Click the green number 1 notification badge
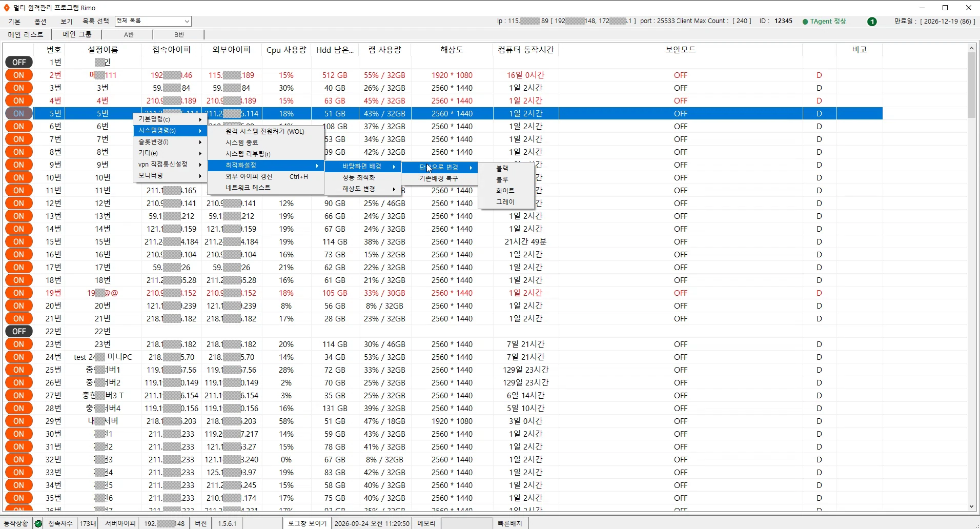Screen dimensions: 980x529 872,22
